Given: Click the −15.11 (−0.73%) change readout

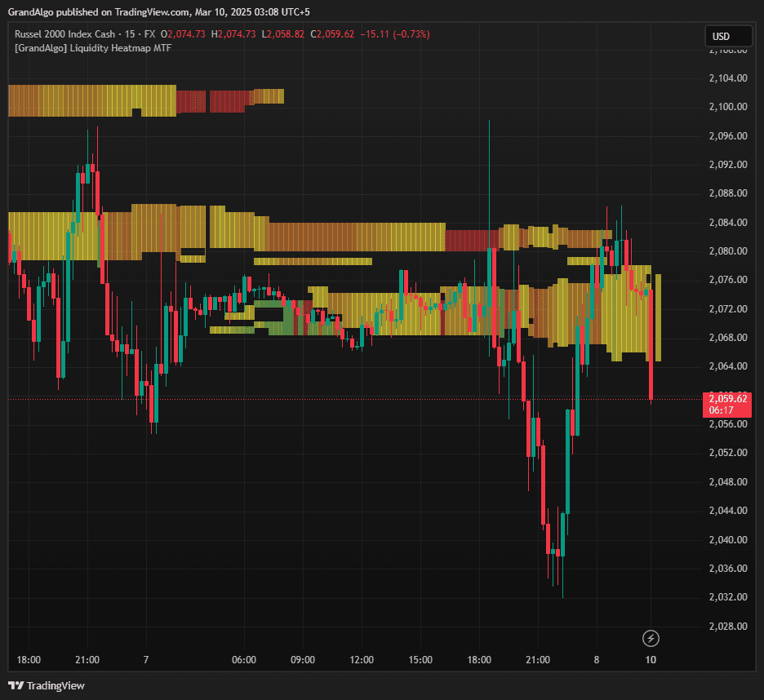Looking at the screenshot, I should (x=394, y=34).
